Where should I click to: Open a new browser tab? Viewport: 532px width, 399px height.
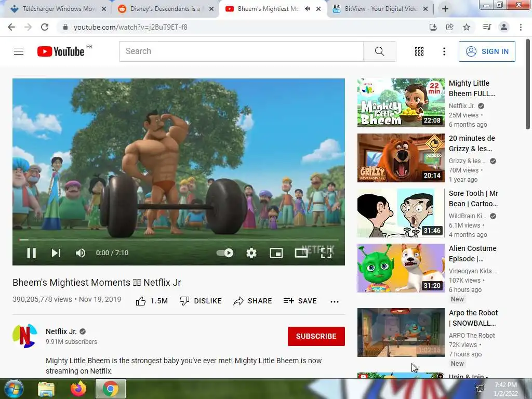[445, 9]
